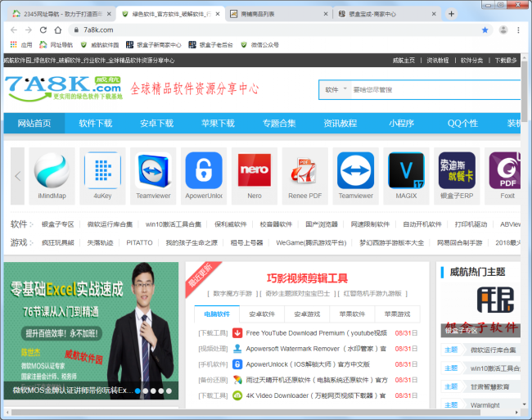Screen dimensions: 532x420
Task: Select the 苹果游戏 tab
Action: click(397, 314)
